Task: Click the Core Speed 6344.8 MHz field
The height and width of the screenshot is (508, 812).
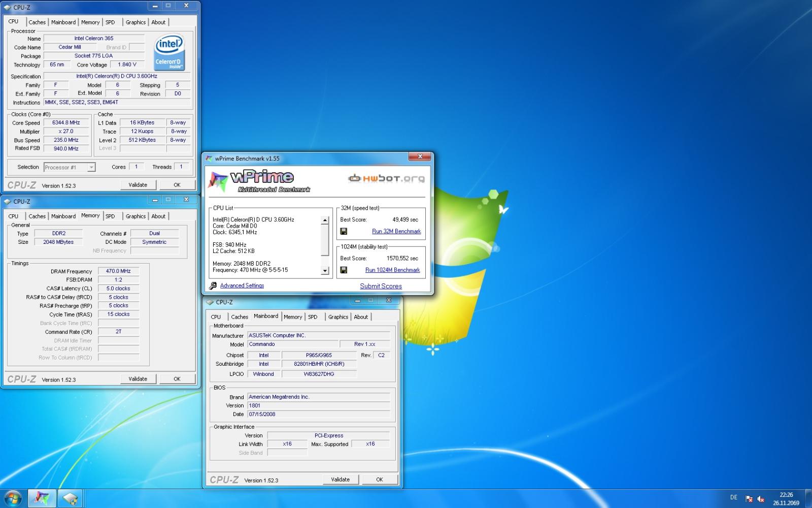Action: 66,123
